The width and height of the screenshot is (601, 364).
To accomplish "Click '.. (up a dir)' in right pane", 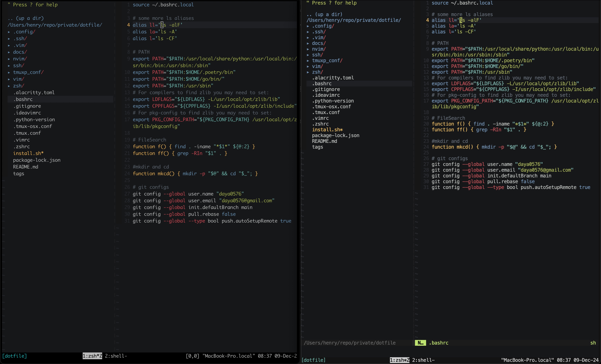I will (324, 14).
